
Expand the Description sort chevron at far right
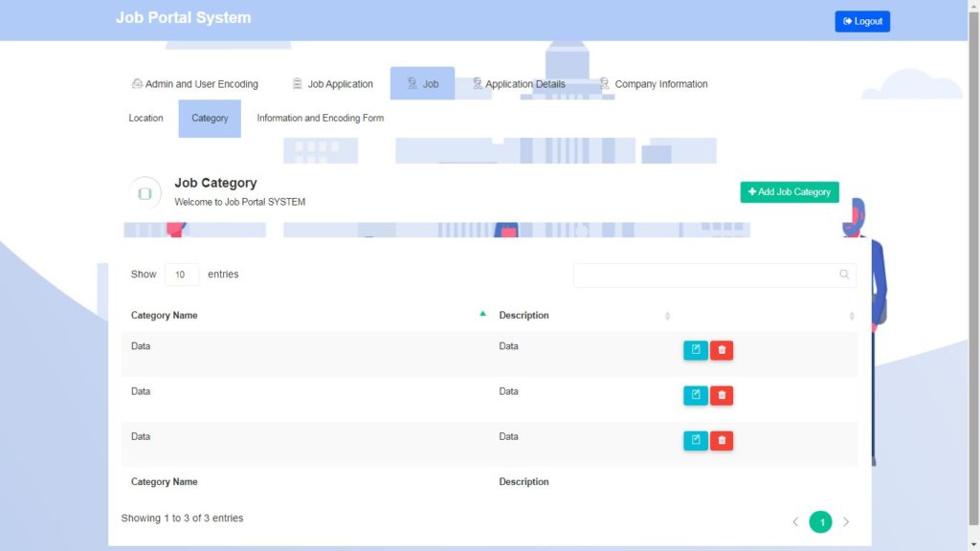(851, 315)
